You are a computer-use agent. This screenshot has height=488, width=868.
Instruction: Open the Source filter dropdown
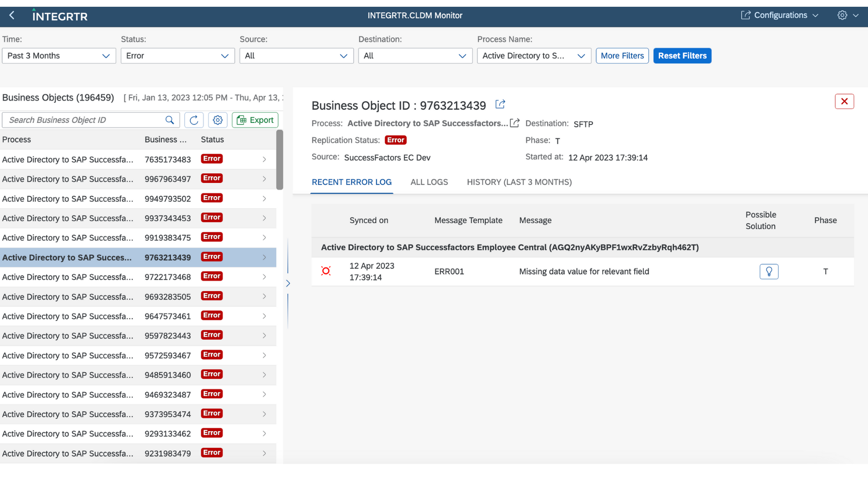click(297, 56)
